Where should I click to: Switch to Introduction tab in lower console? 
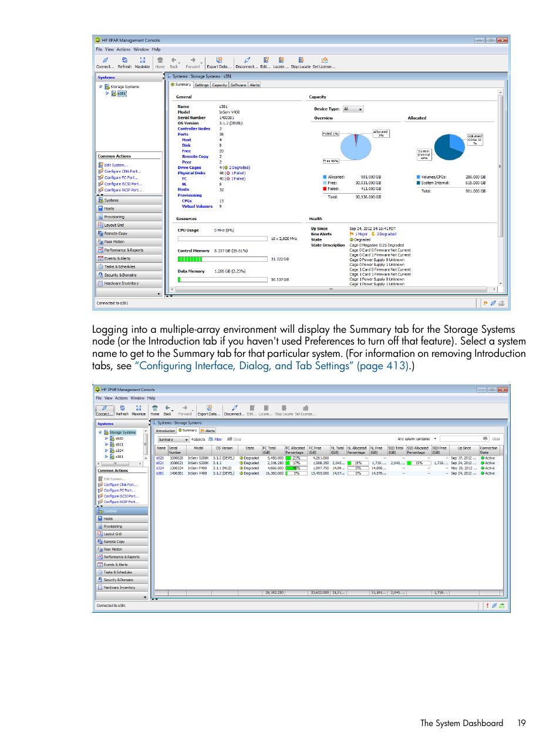click(x=166, y=431)
